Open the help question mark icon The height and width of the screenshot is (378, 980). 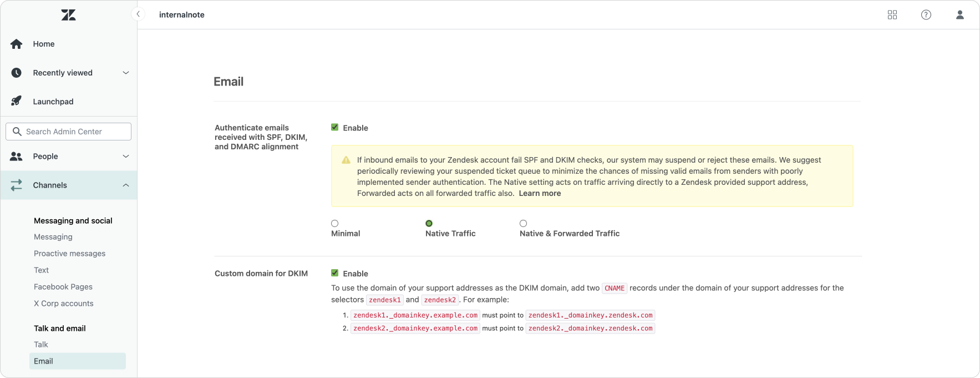(x=926, y=15)
